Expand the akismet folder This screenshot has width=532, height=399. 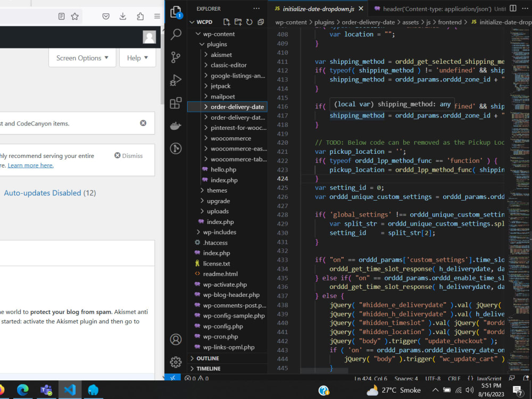[x=221, y=55]
